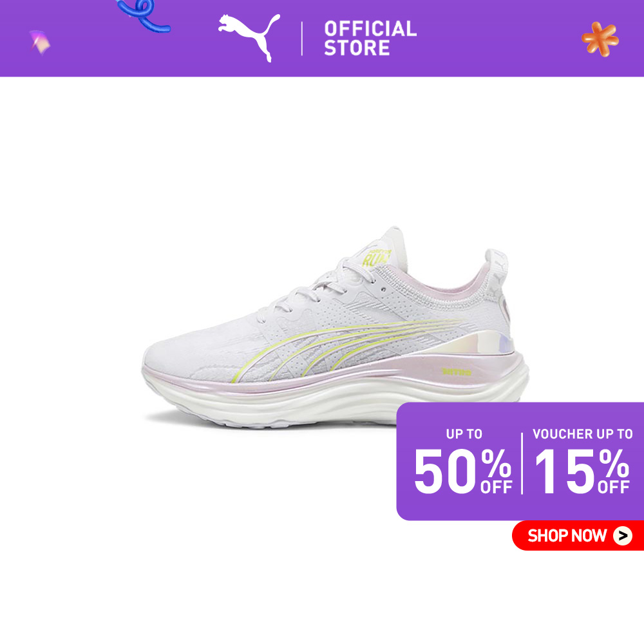The width and height of the screenshot is (644, 644).
Task: Click the yellow RUN label on shoe tongue
Action: point(375,258)
